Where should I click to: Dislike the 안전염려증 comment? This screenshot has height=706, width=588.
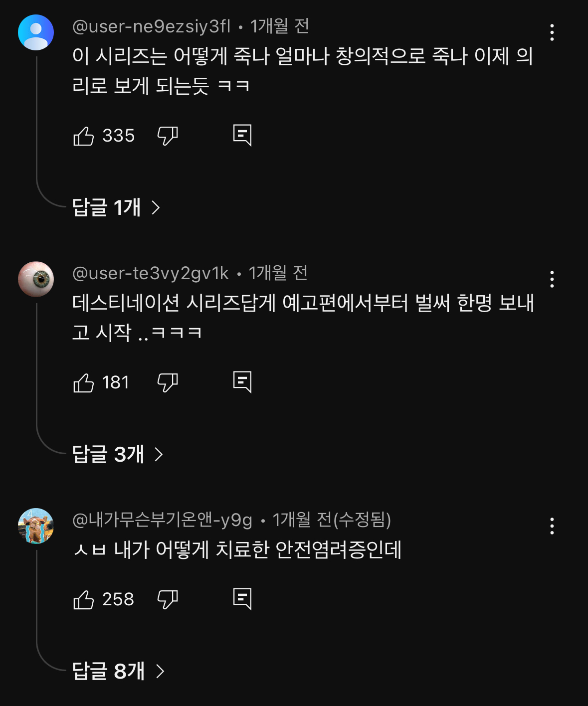pos(168,599)
